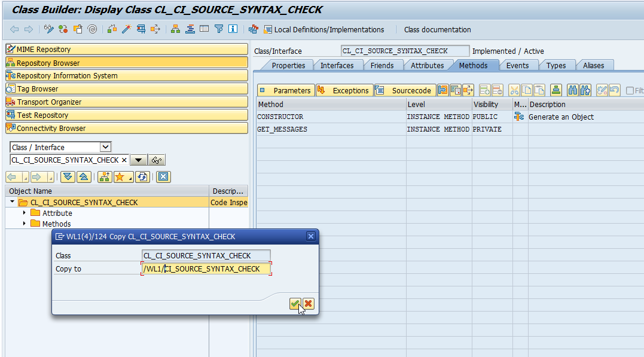Image resolution: width=644 pixels, height=357 pixels.
Task: Collapse the CL_CI_SOURCE_SYNTAX_CHECK tree node
Action: (13, 202)
